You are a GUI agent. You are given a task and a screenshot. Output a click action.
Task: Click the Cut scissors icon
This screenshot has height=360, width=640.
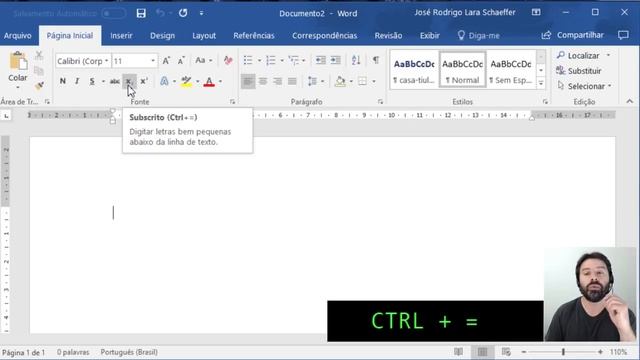pyautogui.click(x=39, y=56)
